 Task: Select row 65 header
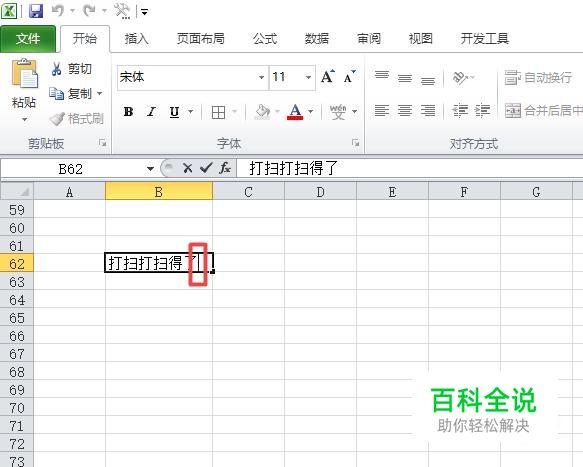[17, 318]
